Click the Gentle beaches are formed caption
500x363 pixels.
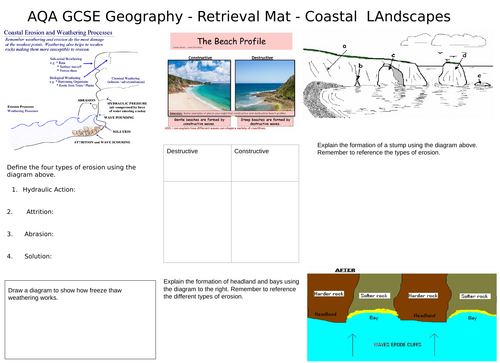(199, 121)
